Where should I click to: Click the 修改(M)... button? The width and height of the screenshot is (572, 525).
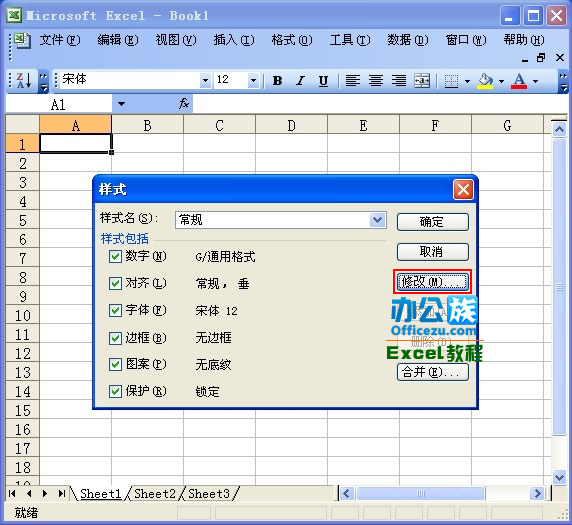click(432, 282)
